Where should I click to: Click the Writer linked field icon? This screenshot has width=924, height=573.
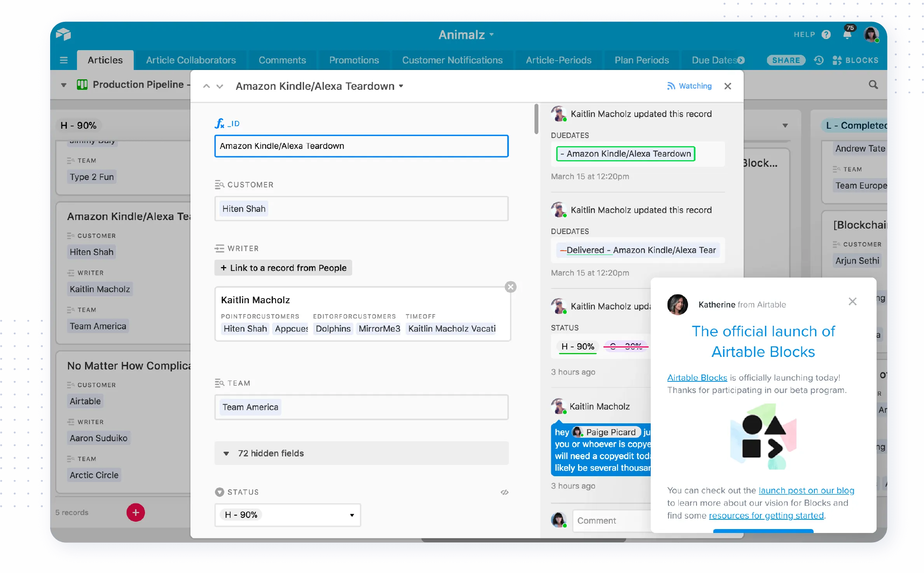click(220, 248)
